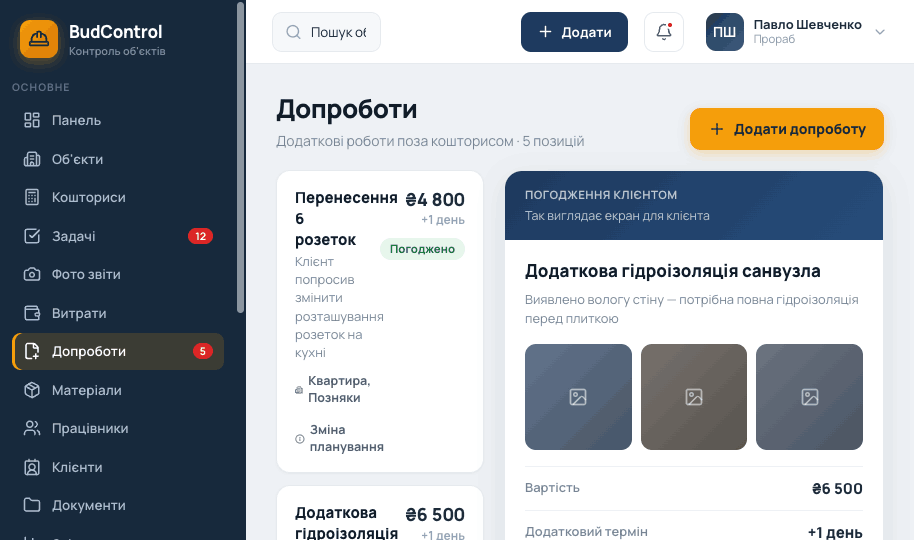The width and height of the screenshot is (914, 540).
Task: Open Документи section
Action: 118,505
